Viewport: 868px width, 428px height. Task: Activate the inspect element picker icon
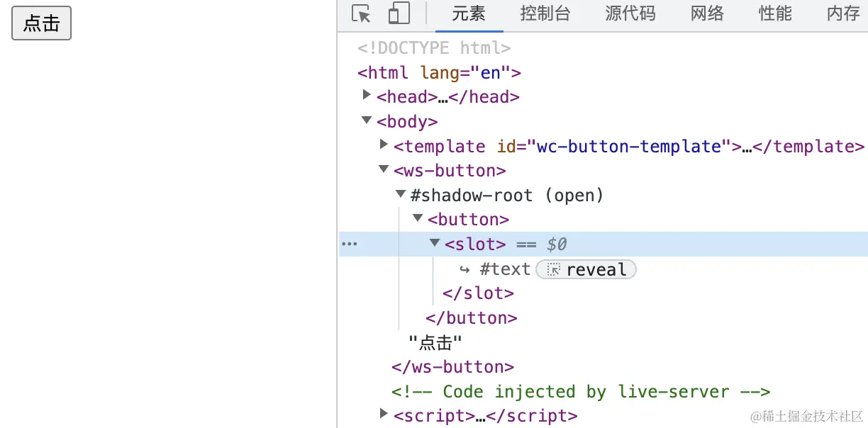coord(361,13)
